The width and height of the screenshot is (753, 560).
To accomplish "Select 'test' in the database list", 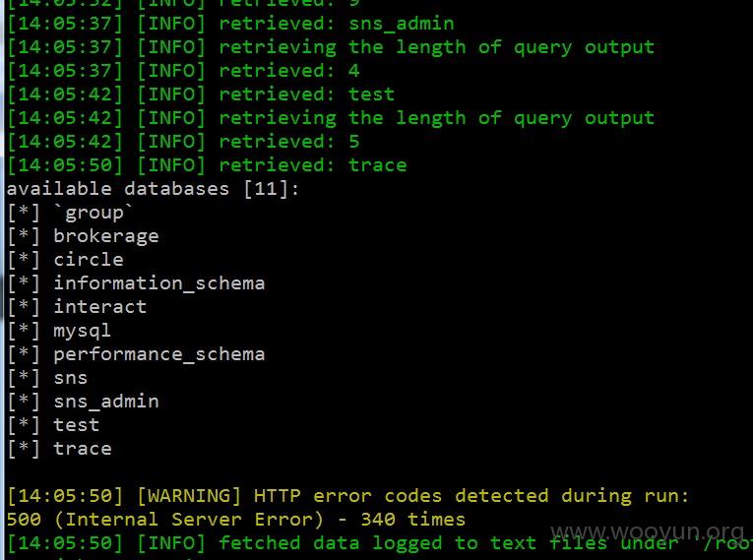I will click(x=77, y=425).
